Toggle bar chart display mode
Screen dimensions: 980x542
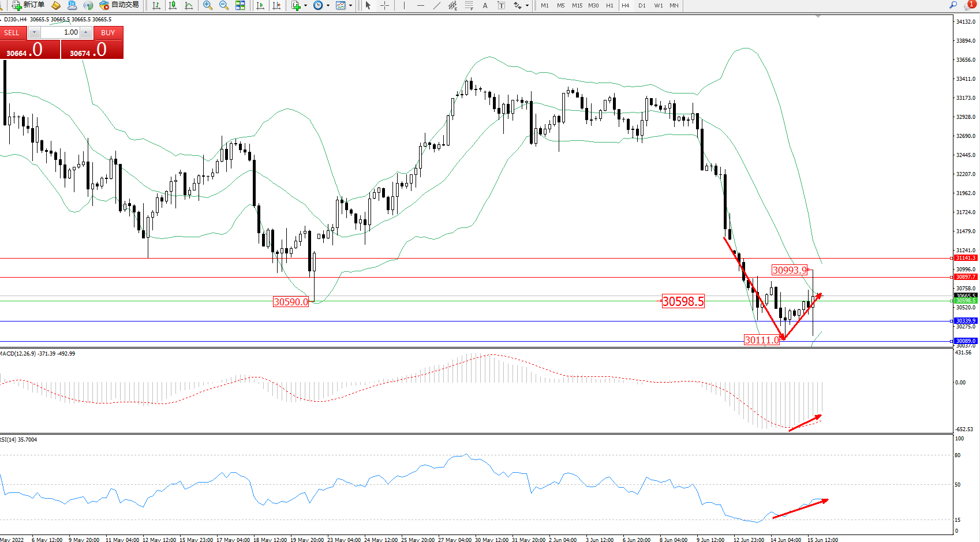click(x=156, y=5)
